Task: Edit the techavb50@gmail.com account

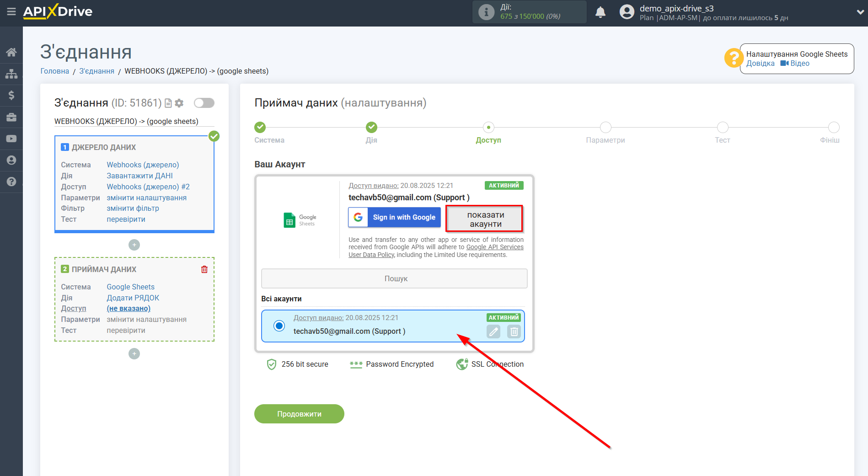Action: (493, 332)
